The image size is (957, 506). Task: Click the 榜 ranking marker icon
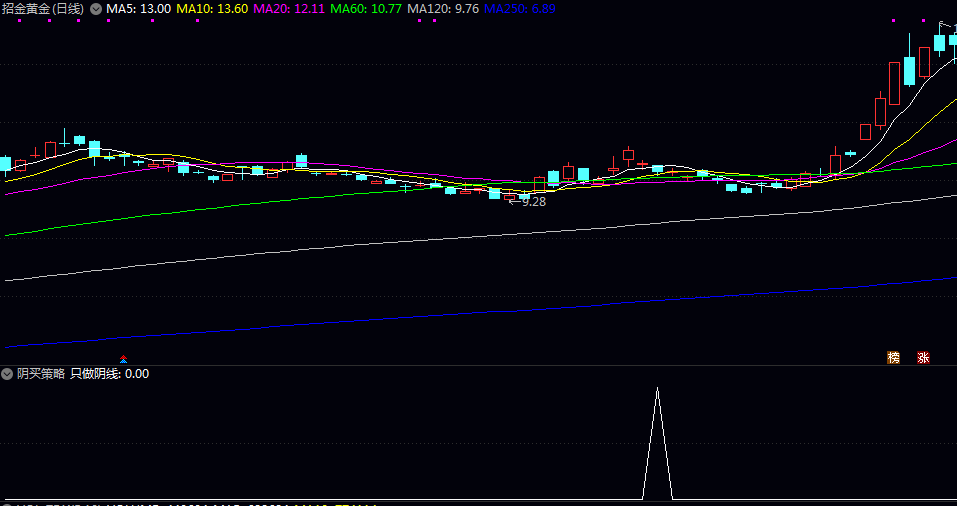click(893, 357)
